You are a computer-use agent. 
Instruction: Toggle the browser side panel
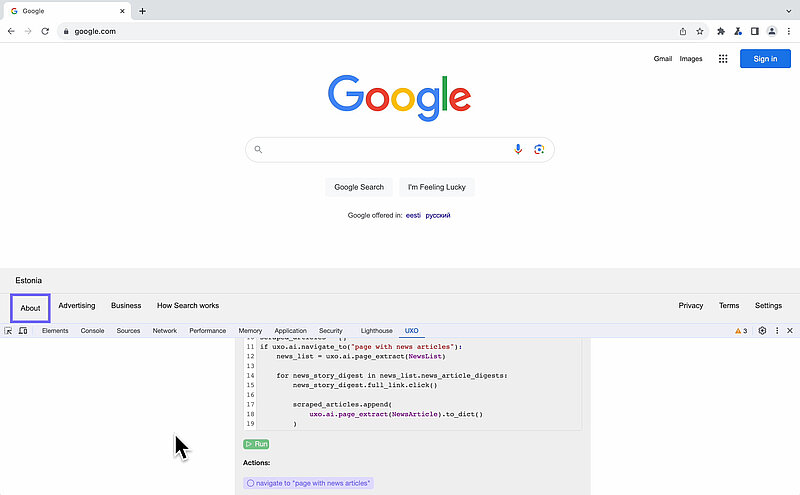tap(755, 31)
